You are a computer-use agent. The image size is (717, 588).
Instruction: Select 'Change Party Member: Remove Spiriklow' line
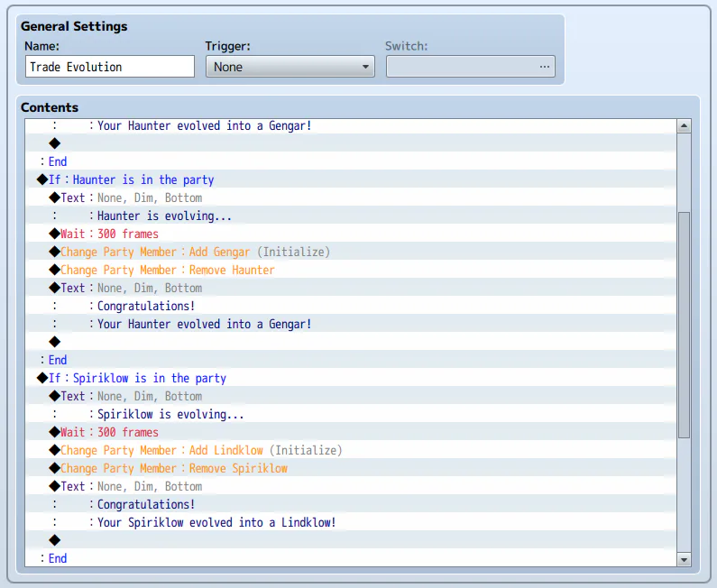click(x=174, y=468)
